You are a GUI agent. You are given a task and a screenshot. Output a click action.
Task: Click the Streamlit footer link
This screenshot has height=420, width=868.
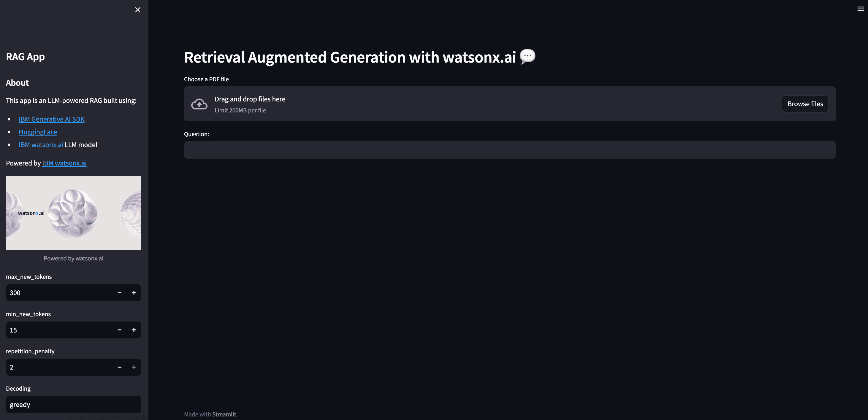[224, 414]
